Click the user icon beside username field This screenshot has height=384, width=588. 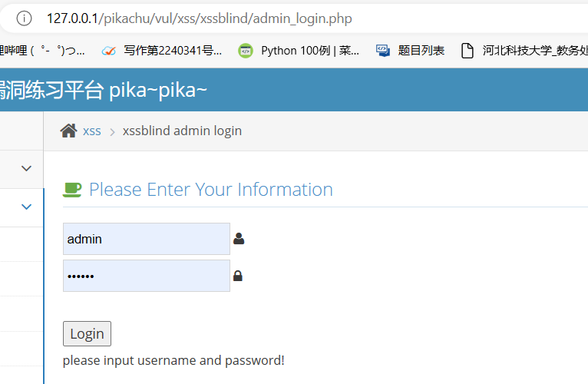pyautogui.click(x=239, y=239)
